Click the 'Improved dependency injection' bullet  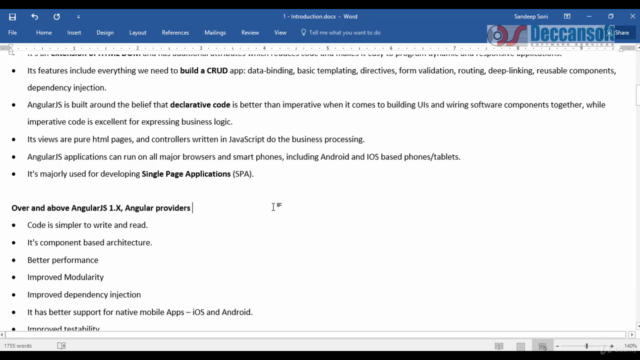click(84, 295)
